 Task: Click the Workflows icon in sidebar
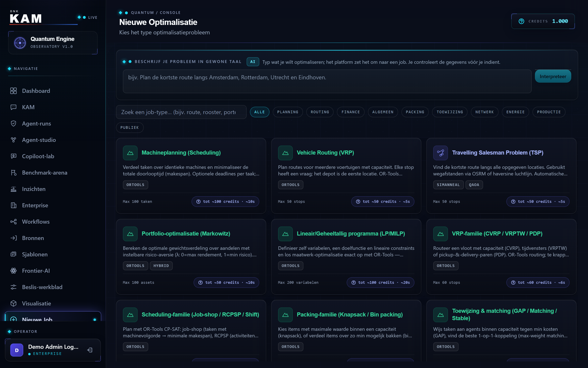[13, 221]
